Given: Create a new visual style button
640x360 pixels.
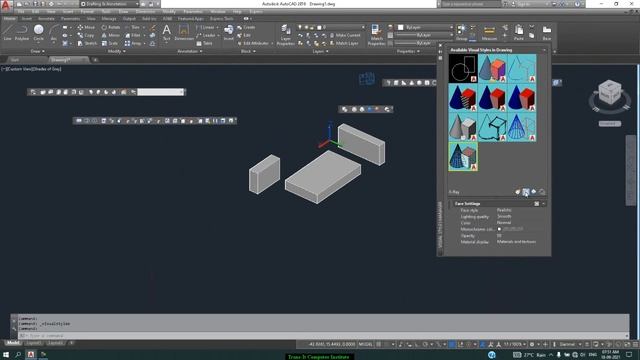Looking at the screenshot, I should pyautogui.click(x=518, y=191).
